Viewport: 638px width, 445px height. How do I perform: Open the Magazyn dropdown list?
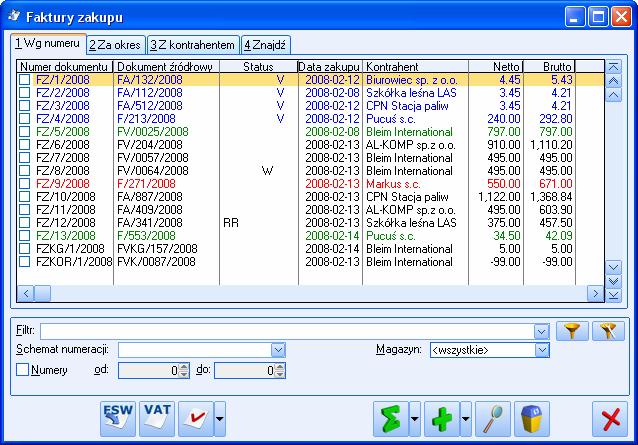542,350
